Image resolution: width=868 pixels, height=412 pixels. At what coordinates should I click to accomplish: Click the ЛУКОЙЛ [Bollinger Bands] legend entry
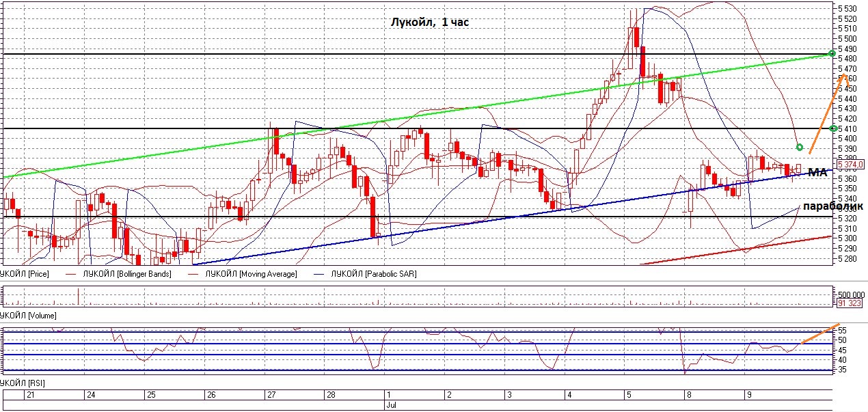(126, 273)
